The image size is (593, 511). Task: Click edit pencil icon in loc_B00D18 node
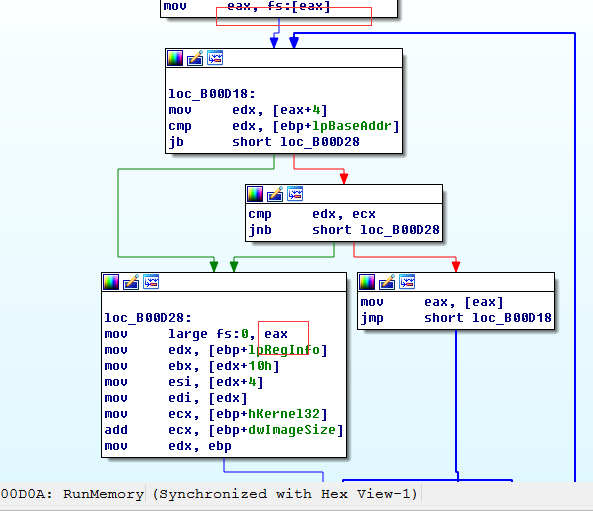tap(195, 58)
